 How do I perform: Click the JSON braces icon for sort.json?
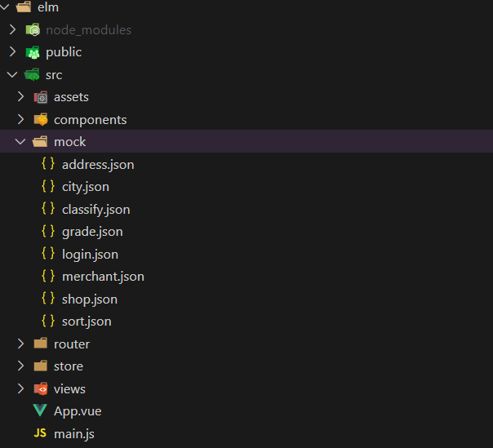[x=48, y=321]
